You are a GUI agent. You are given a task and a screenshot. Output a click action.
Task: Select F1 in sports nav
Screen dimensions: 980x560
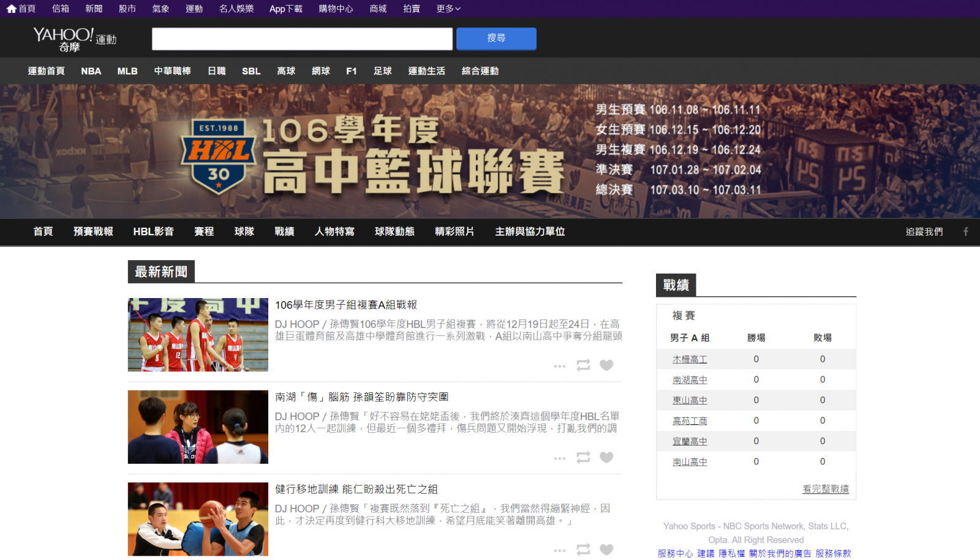tap(352, 71)
